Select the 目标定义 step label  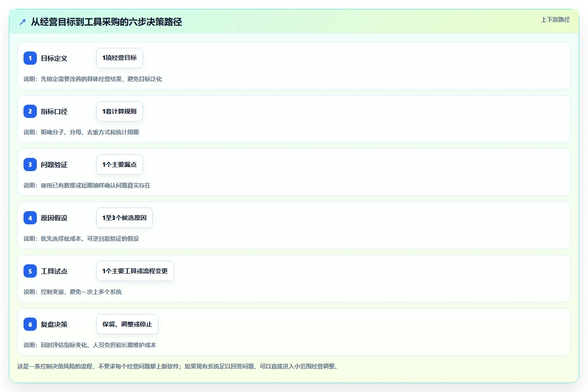(54, 58)
